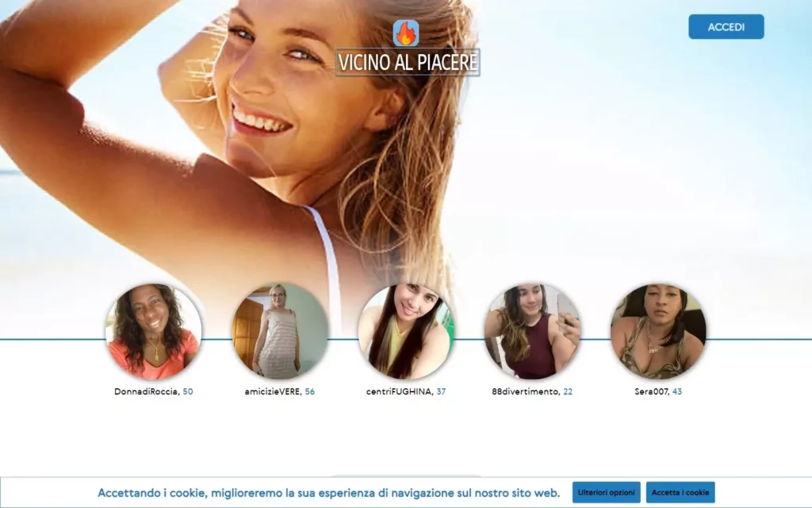This screenshot has height=508, width=812.
Task: Click the age number next to DonnadiRoccia
Action: click(190, 391)
